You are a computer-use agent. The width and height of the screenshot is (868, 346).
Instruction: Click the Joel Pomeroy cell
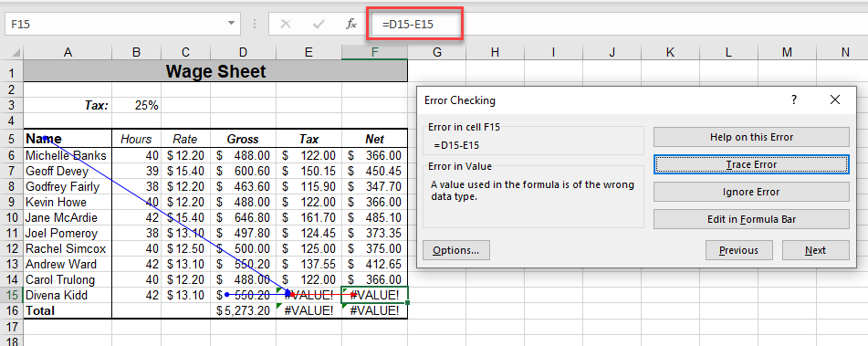[68, 233]
